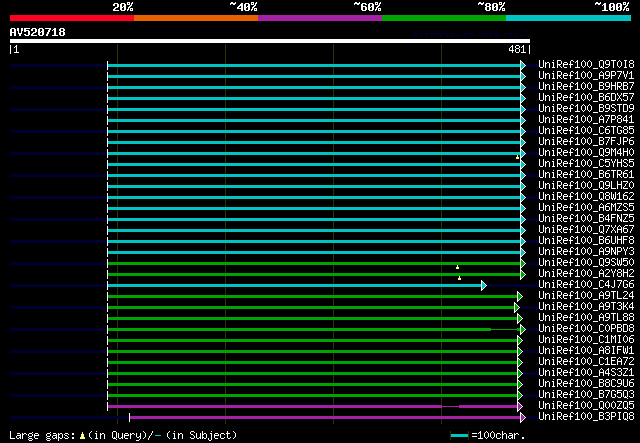Click the purple ~60% legend segment
This screenshot has height=443, width=640.
(320, 18)
